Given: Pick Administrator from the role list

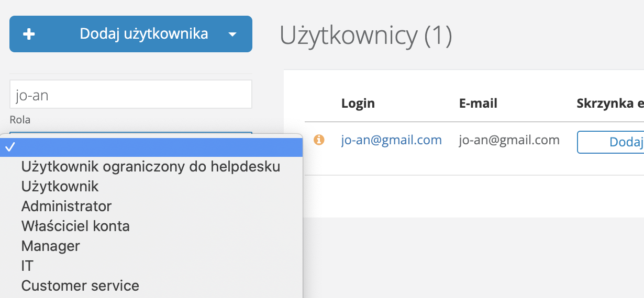Looking at the screenshot, I should point(66,206).
